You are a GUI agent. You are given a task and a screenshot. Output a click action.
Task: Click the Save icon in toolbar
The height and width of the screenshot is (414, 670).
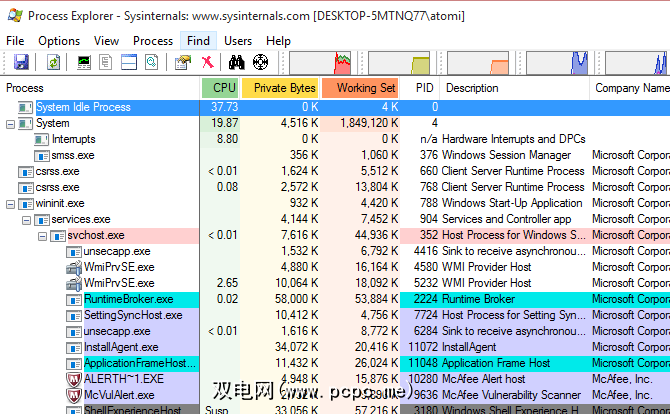(x=21, y=62)
